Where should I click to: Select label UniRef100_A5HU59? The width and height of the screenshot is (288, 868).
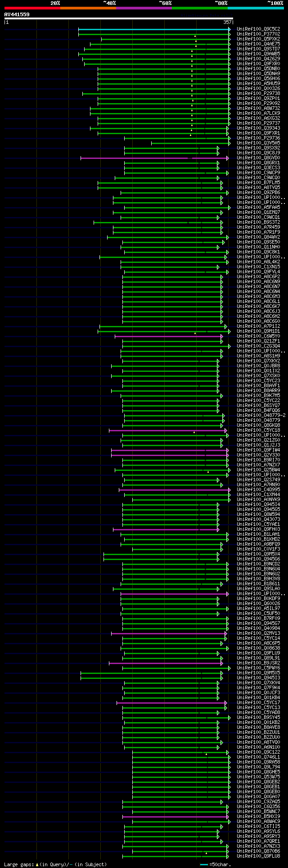pos(258,84)
